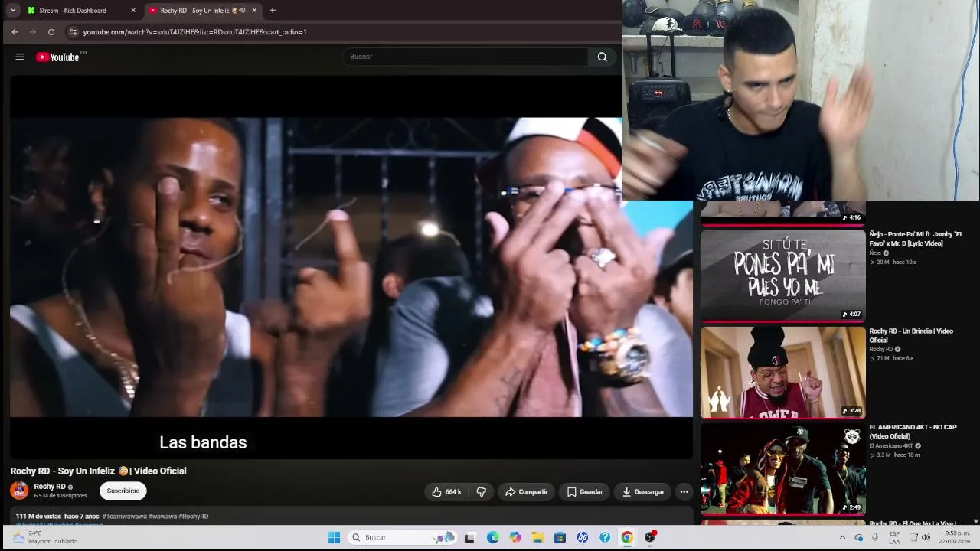Open the YouTube hamburger guide menu
This screenshot has width=980, height=551.
(x=20, y=57)
